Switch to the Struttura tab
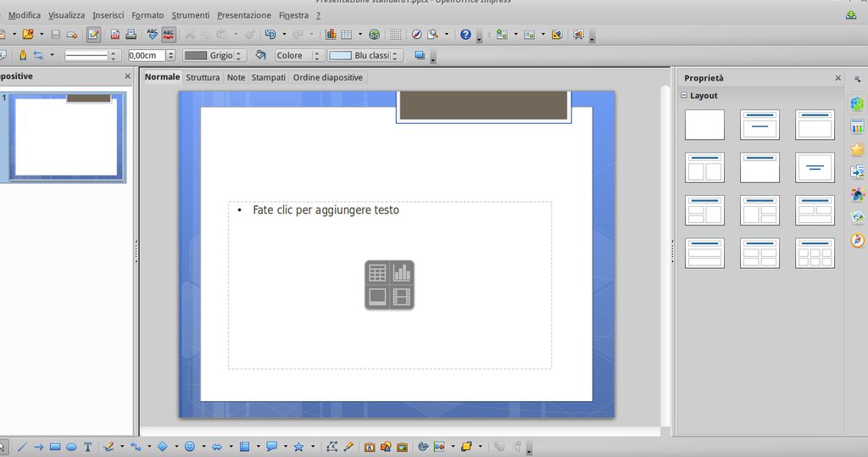Screen dimensions: 868x457 pos(203,77)
